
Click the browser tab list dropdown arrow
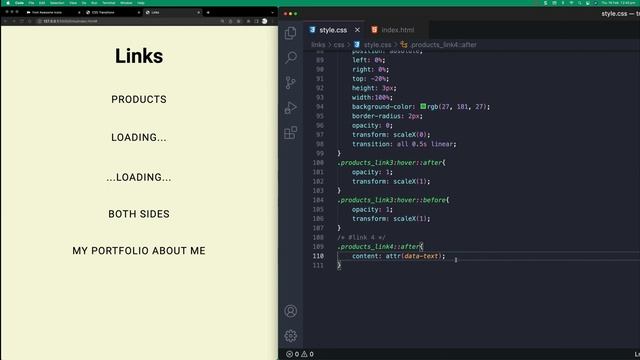pyautogui.click(x=272, y=12)
